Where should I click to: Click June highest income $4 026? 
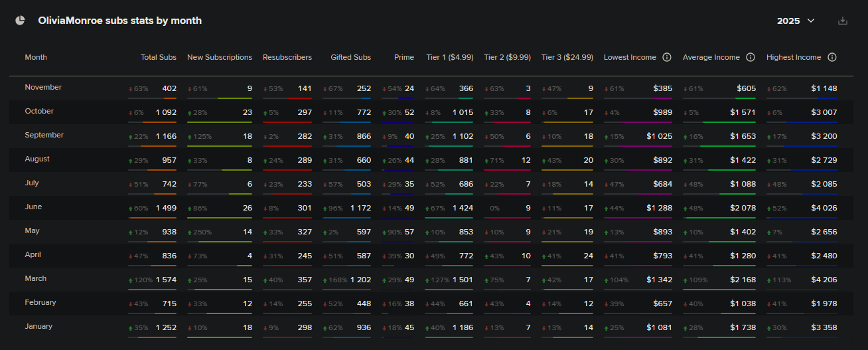824,208
